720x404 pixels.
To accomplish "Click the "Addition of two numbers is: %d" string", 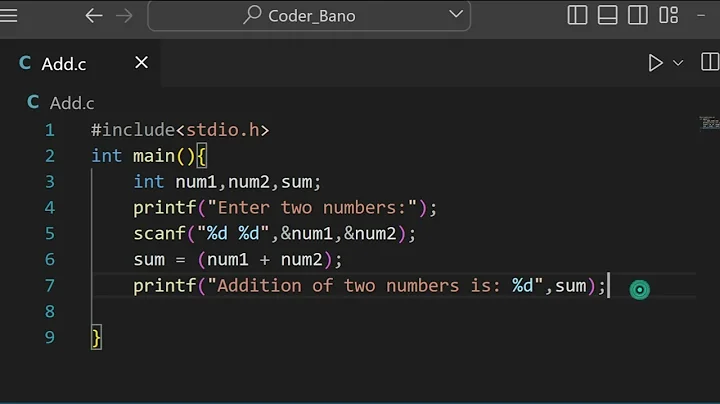I will click(x=375, y=286).
